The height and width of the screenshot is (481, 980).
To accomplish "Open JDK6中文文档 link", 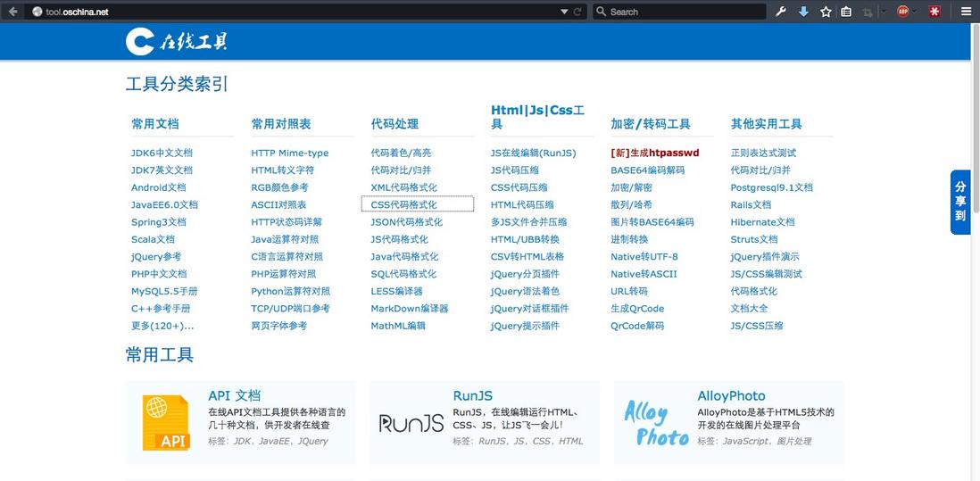I will point(162,153).
